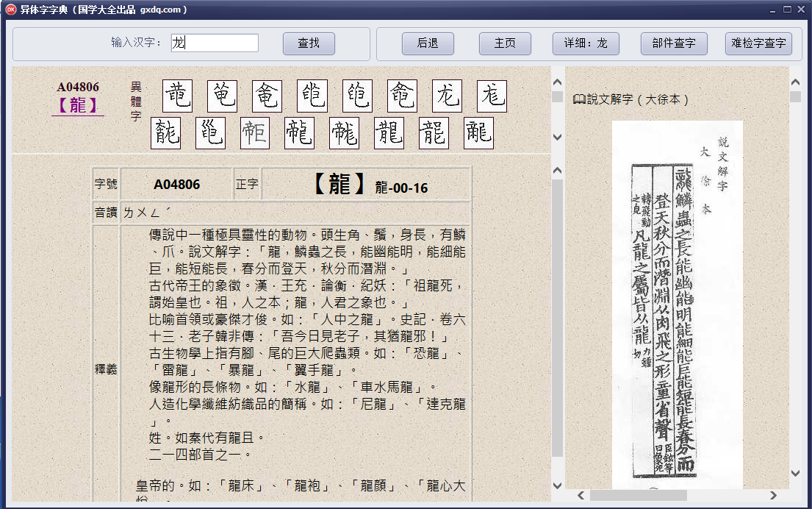Click the 字號 table label
The height and width of the screenshot is (509, 812).
pyautogui.click(x=106, y=184)
